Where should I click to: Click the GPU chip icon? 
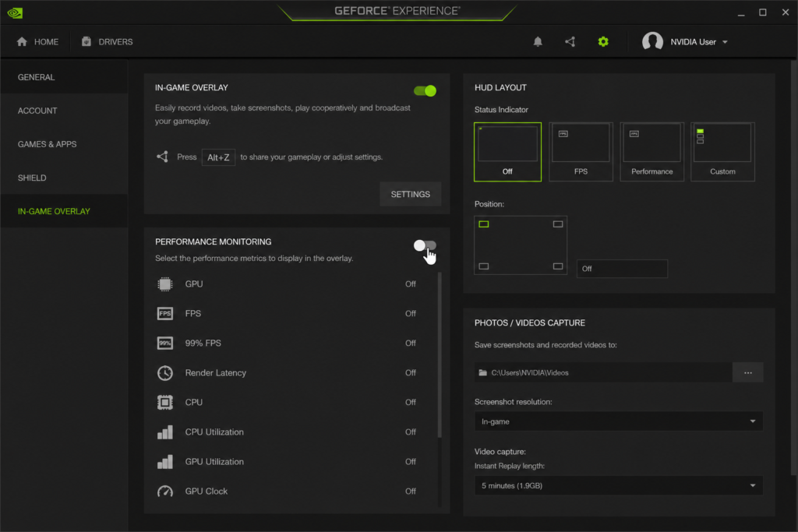[x=165, y=284]
